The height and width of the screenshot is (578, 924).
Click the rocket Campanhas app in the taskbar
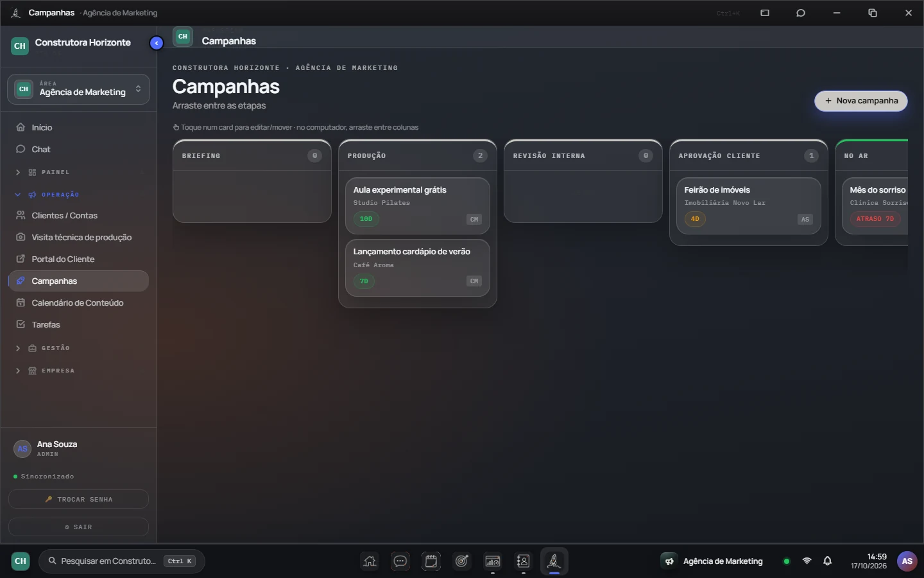[x=554, y=561]
